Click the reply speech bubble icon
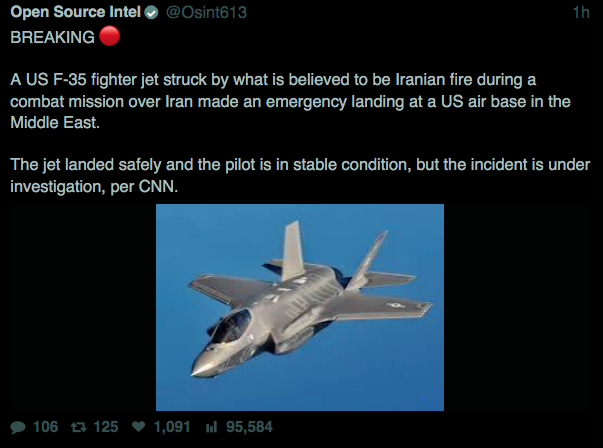Viewport: 603px width, 448px height. 18,427
